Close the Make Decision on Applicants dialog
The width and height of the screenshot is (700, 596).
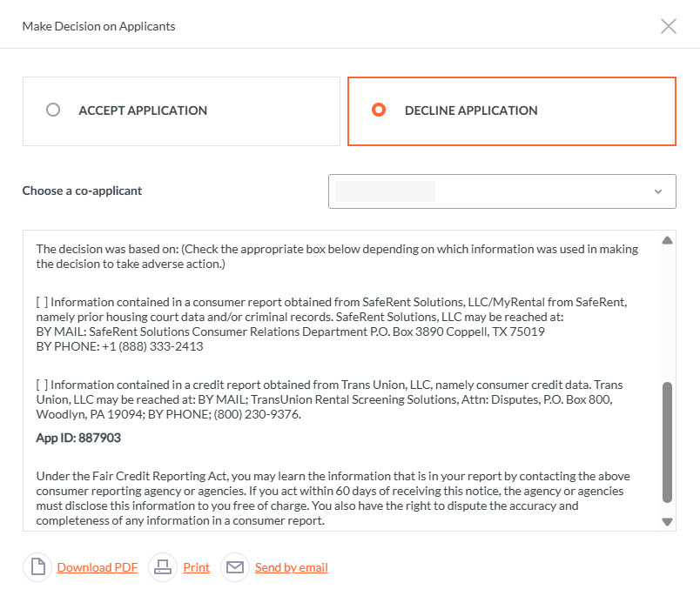pos(669,26)
